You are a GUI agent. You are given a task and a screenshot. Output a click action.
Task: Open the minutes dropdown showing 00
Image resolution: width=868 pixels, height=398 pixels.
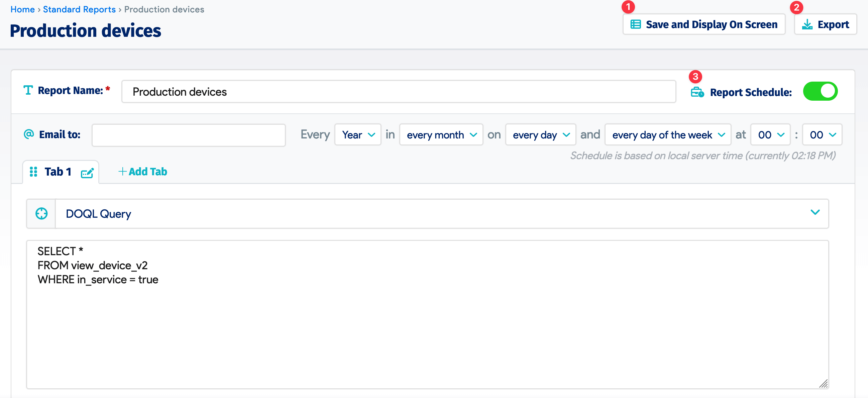(822, 135)
